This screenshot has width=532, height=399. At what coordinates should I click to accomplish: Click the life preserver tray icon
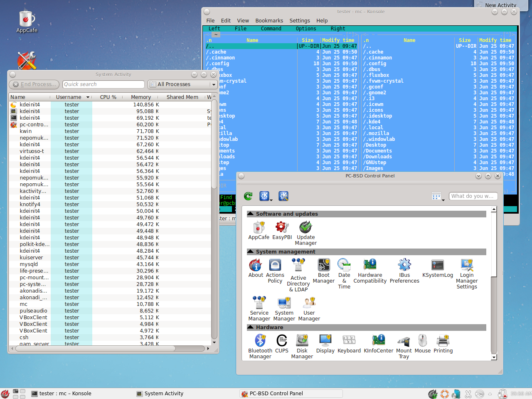point(445,394)
